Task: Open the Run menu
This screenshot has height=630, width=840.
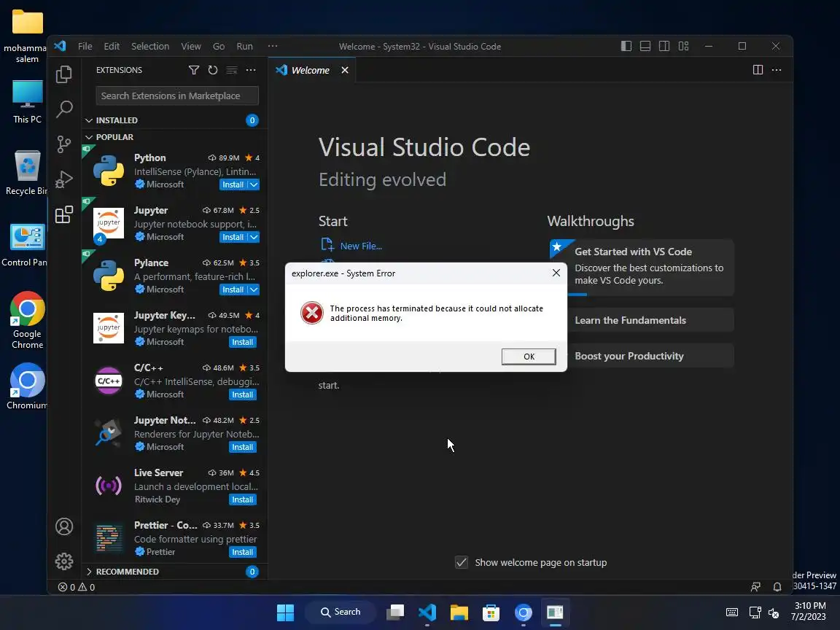Action: pos(244,46)
